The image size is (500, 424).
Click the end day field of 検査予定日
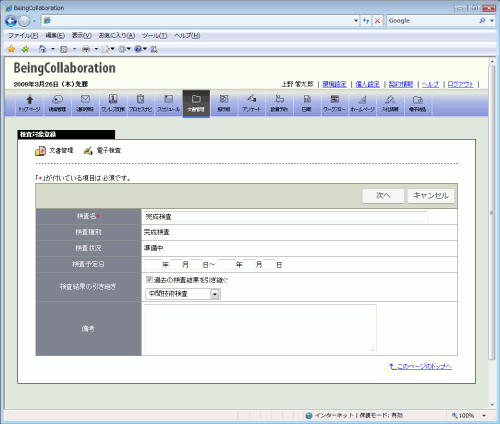pos(269,265)
